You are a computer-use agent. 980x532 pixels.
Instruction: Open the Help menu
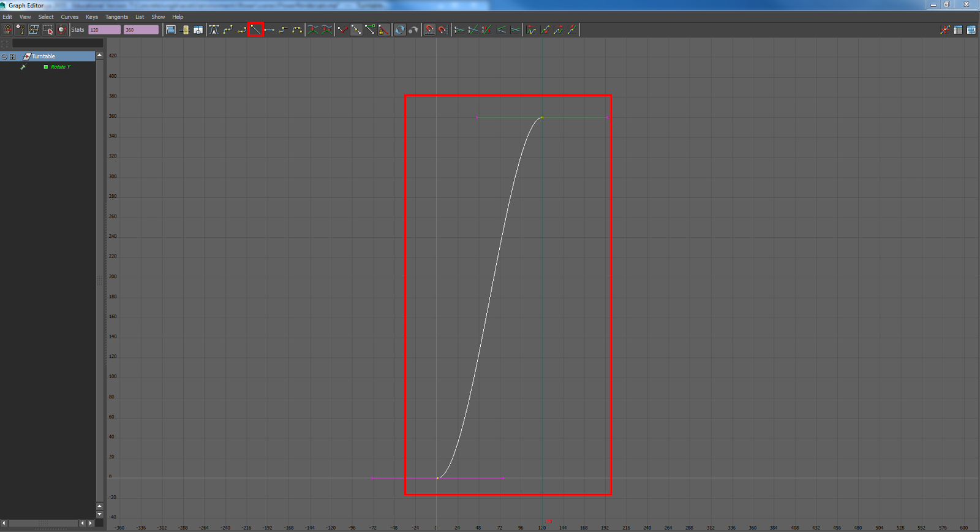[178, 17]
